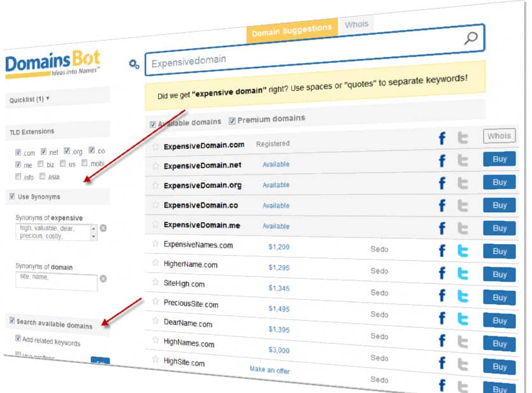Click the magnifier search icon
The height and width of the screenshot is (393, 532).
471,38
